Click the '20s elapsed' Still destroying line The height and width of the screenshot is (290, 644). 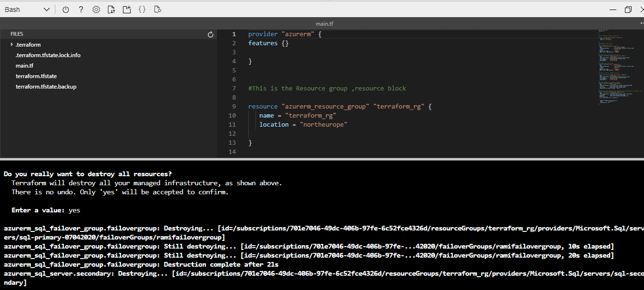[x=308, y=255]
